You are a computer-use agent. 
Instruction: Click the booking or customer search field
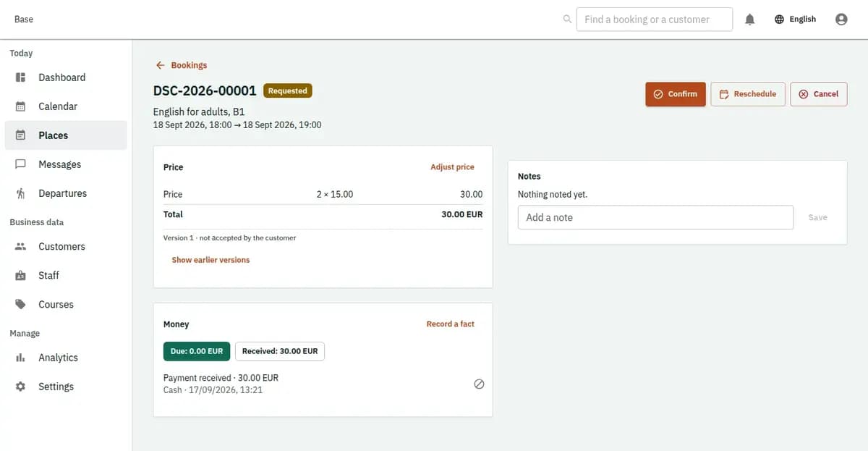tap(655, 20)
